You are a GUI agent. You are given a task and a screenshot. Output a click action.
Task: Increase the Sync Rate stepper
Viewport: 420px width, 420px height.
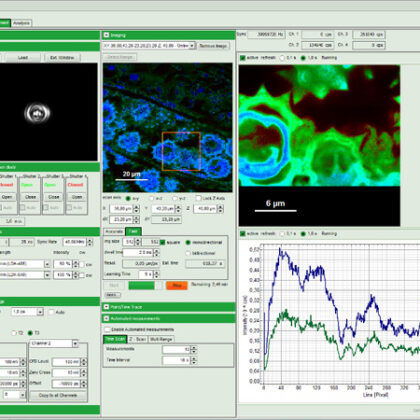tap(90, 240)
